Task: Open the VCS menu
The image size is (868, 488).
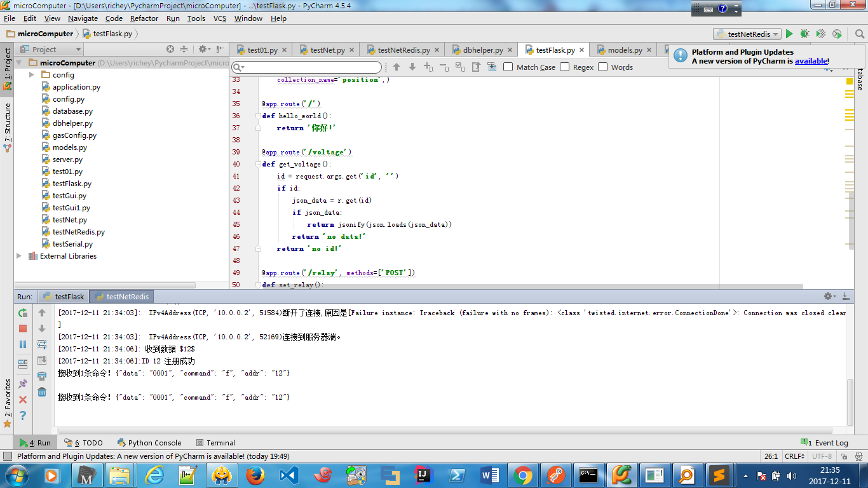Action: (x=220, y=18)
